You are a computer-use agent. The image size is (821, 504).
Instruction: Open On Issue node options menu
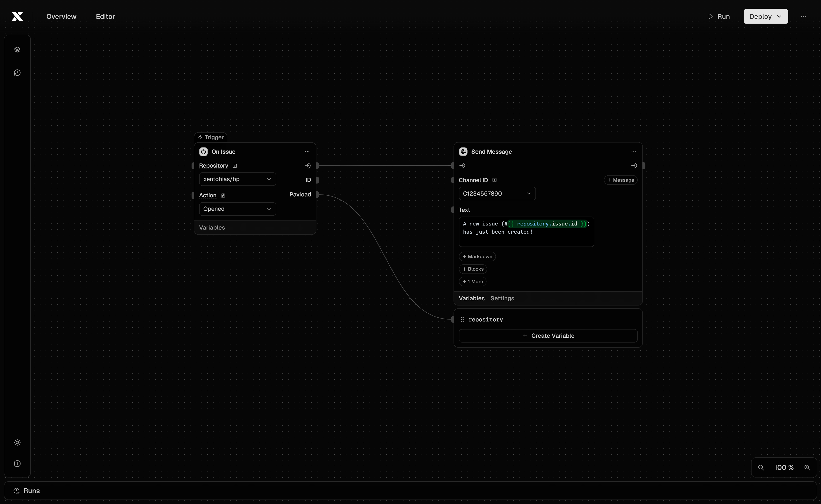coord(307,151)
